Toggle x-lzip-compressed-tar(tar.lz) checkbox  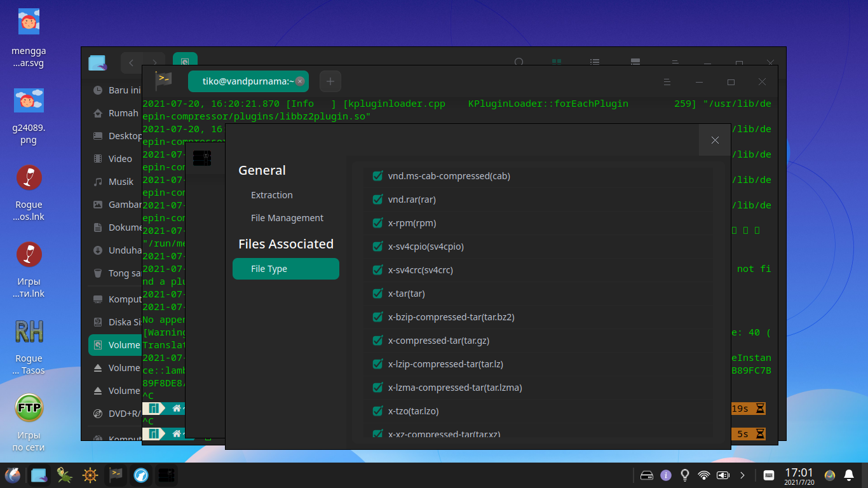coord(377,364)
